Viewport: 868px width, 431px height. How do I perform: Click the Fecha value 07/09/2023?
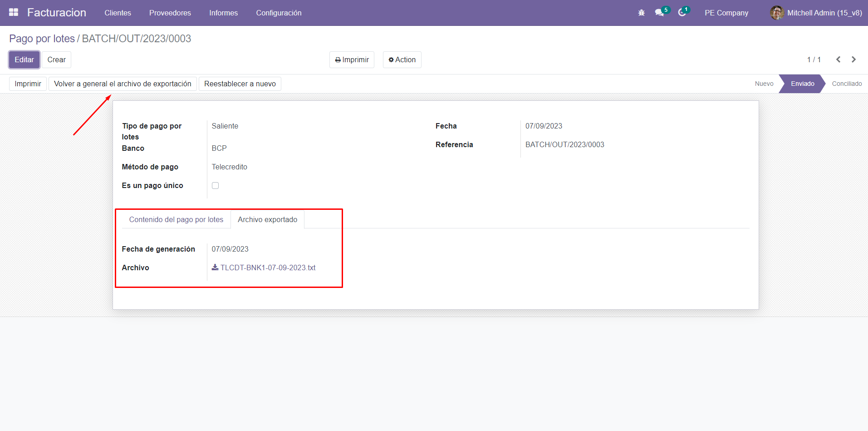point(544,126)
